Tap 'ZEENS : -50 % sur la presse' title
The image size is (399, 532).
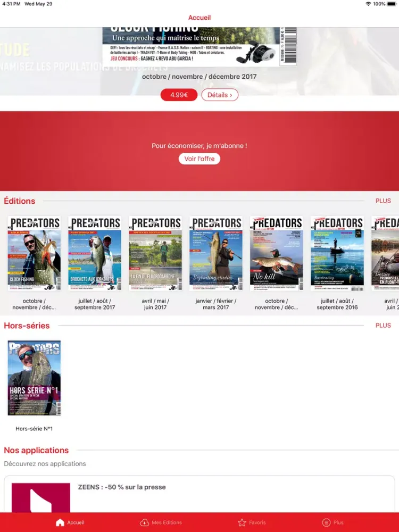click(x=122, y=487)
